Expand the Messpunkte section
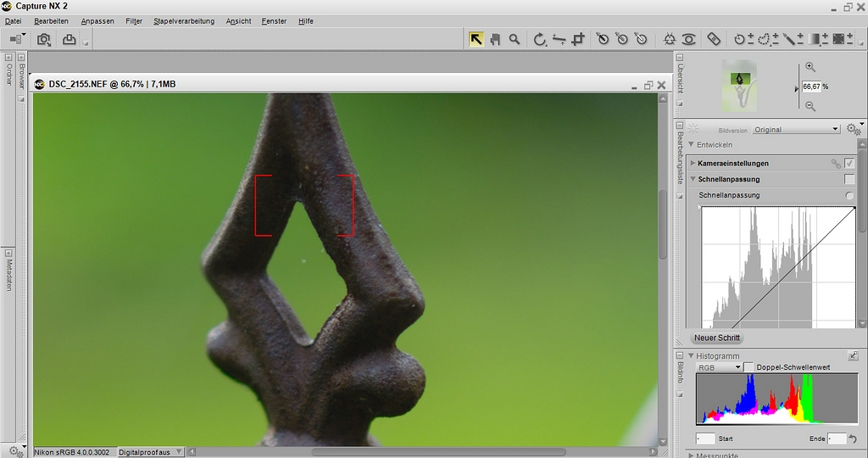This screenshot has height=458, width=868. (x=691, y=455)
